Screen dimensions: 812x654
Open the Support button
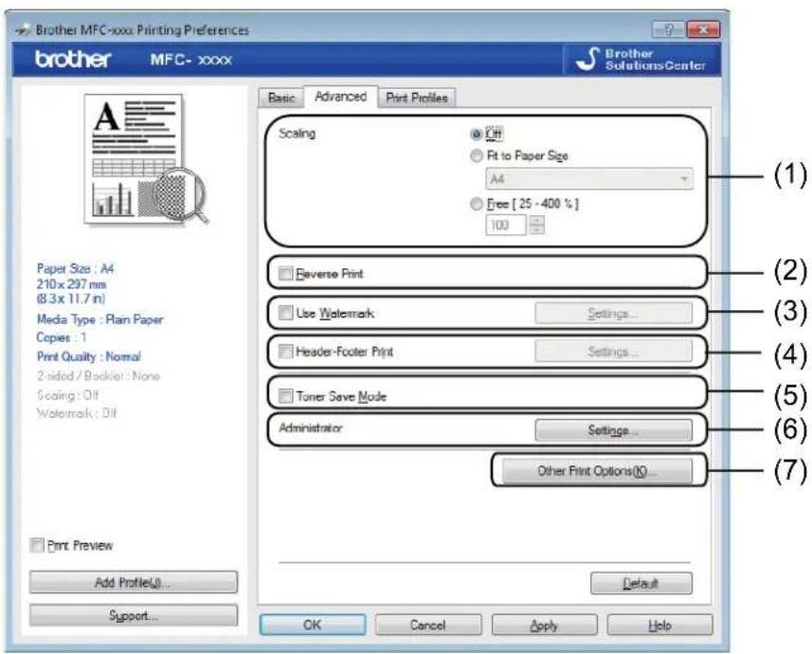pyautogui.click(x=133, y=615)
